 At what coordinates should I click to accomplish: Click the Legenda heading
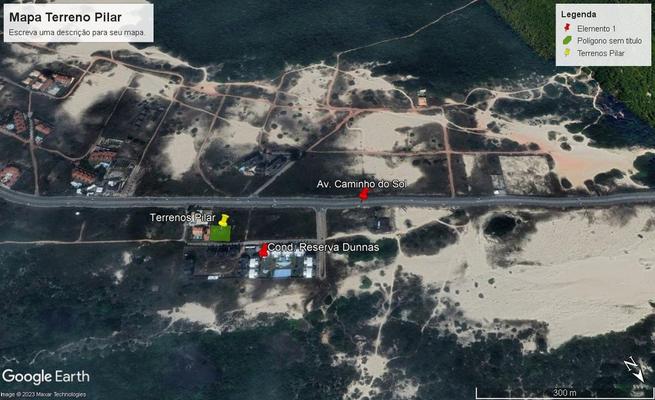click(579, 15)
